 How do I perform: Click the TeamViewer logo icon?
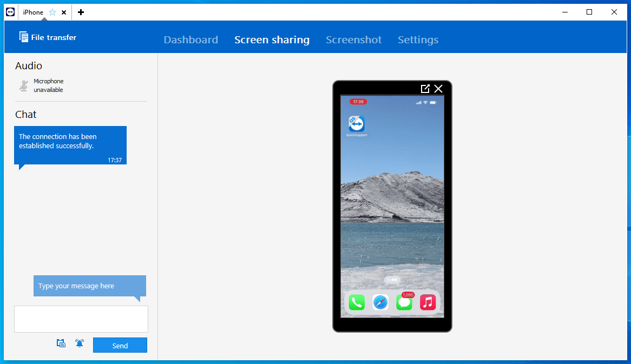[10, 12]
